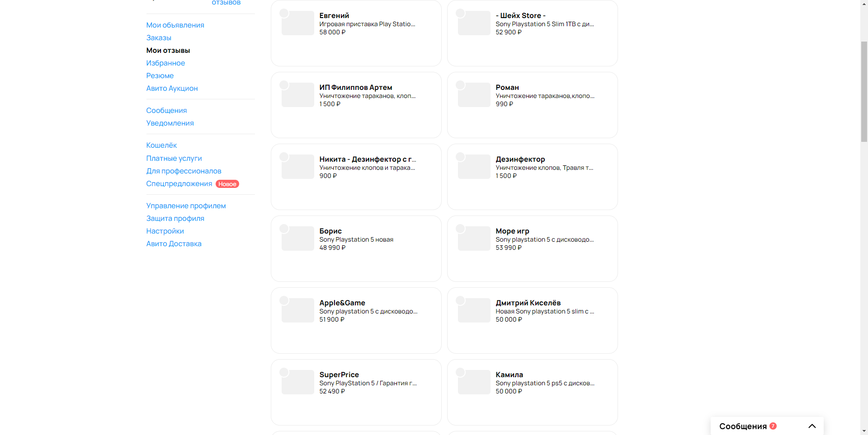Screen dimensions: 868x435
Task: Click seller name SuperPrice
Action: (x=339, y=374)
